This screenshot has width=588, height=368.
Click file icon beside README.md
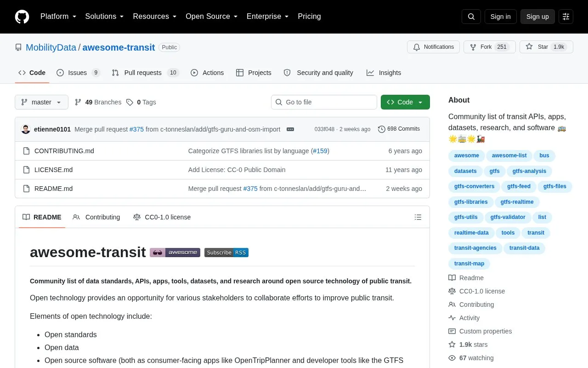(x=26, y=189)
